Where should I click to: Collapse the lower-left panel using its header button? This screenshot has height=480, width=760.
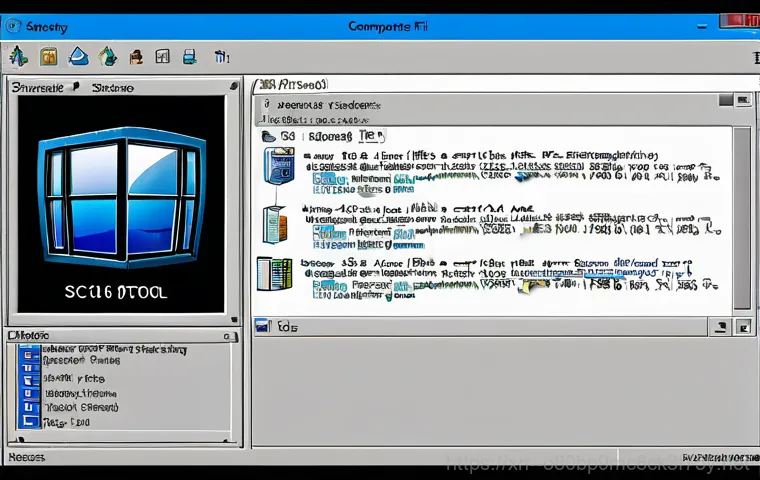point(227,337)
